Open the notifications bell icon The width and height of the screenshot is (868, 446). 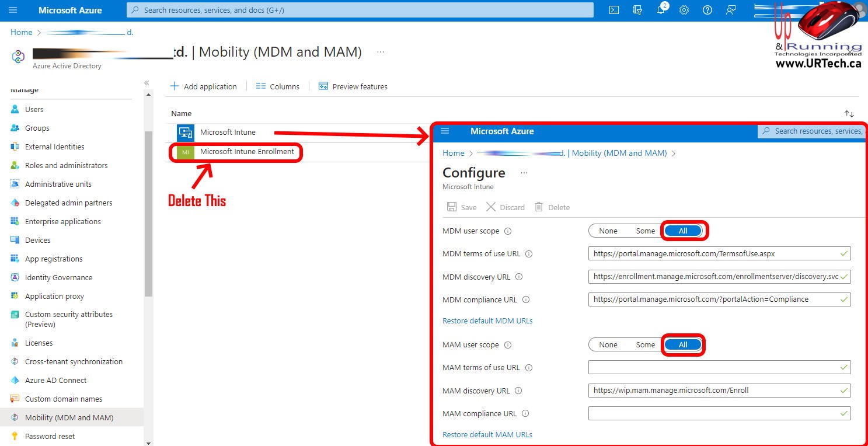tap(661, 10)
